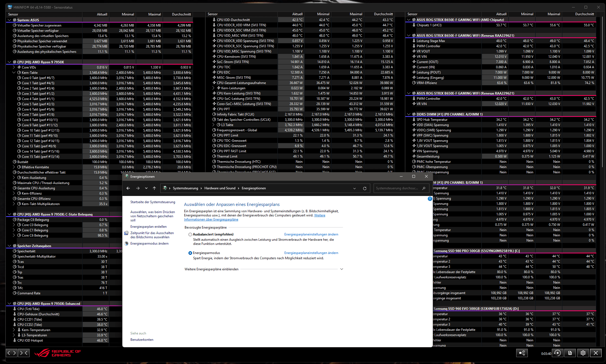
Task: Open Weitere Informationen über Energiesparpläne link
Action: click(x=211, y=219)
